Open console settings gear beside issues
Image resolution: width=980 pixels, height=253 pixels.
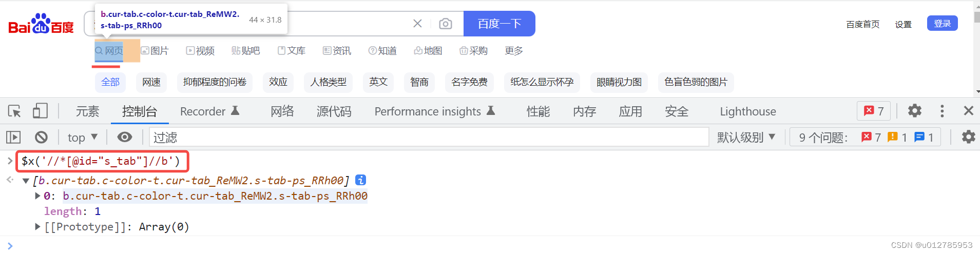point(968,137)
